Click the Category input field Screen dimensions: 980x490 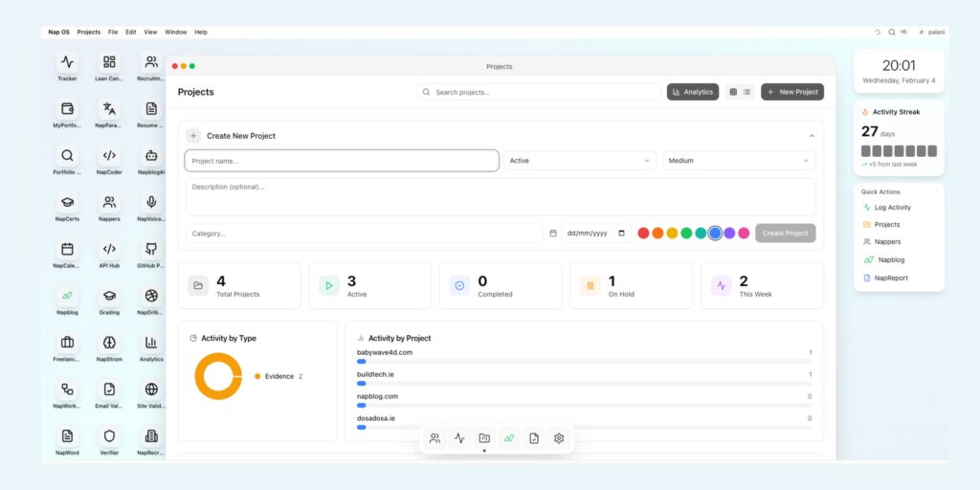pyautogui.click(x=365, y=234)
